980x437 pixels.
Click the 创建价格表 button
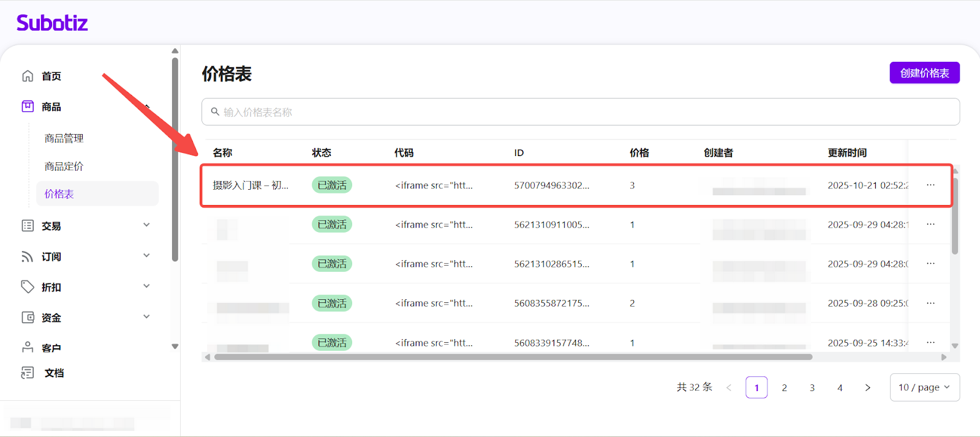[924, 73]
